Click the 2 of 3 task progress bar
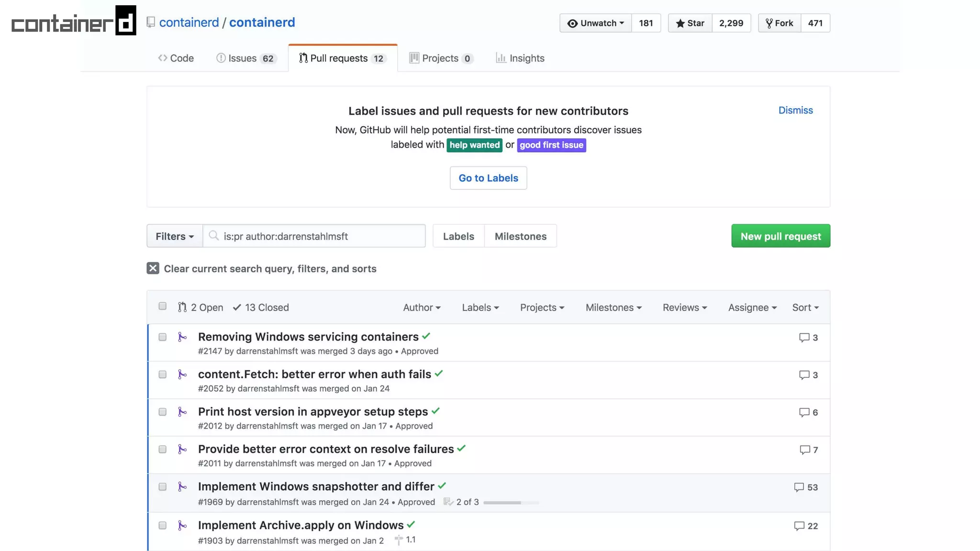The image size is (980, 551). (511, 503)
